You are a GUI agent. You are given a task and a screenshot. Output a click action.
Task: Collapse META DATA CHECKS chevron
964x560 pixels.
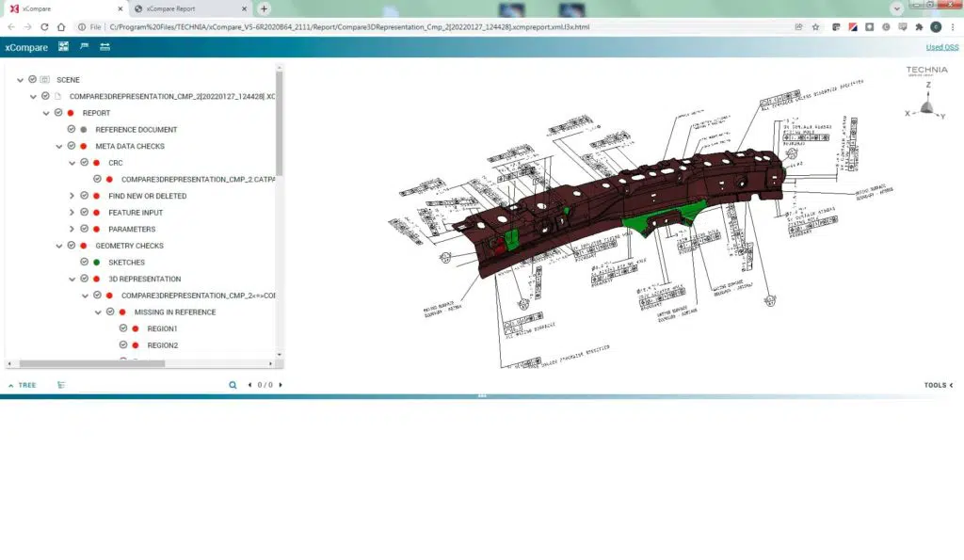tap(59, 146)
